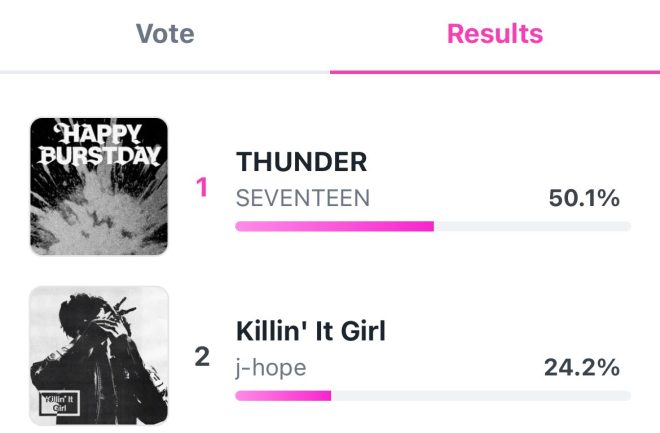Click the SEVENTEEN artist name

tap(303, 198)
